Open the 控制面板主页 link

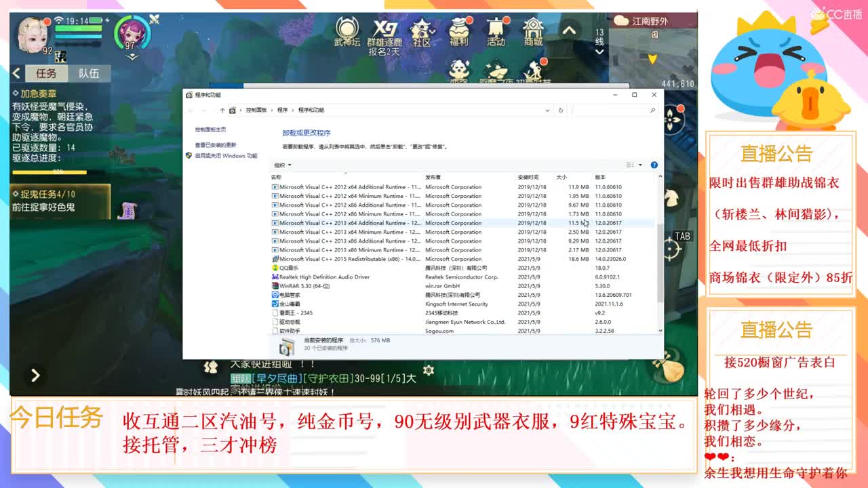coord(210,129)
